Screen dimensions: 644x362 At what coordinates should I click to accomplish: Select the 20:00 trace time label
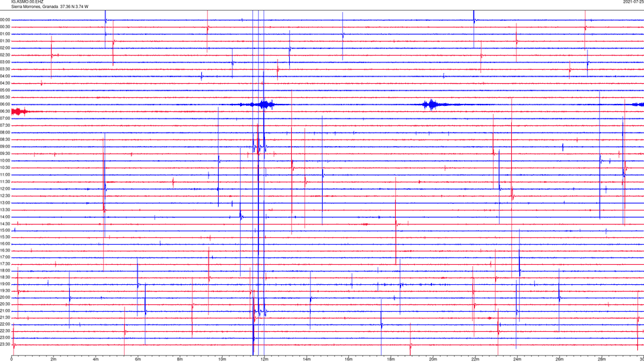pos(5,297)
